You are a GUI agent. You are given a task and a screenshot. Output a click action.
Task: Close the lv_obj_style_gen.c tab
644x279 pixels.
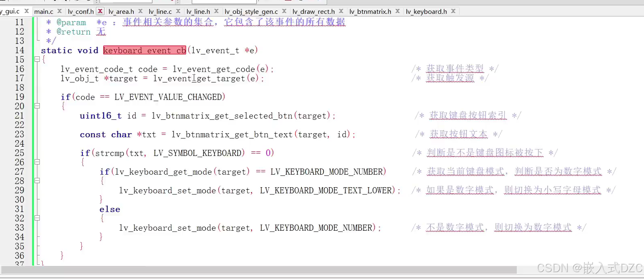(x=284, y=11)
